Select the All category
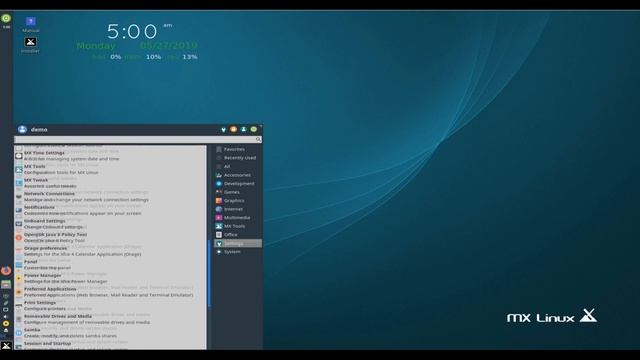640x360 pixels. (238, 167)
